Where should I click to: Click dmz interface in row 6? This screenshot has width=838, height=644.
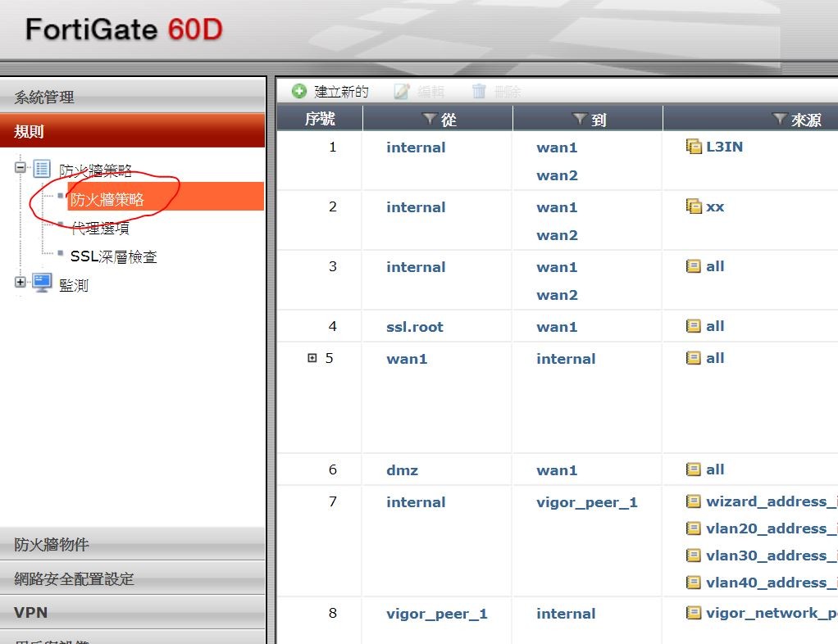[402, 470]
